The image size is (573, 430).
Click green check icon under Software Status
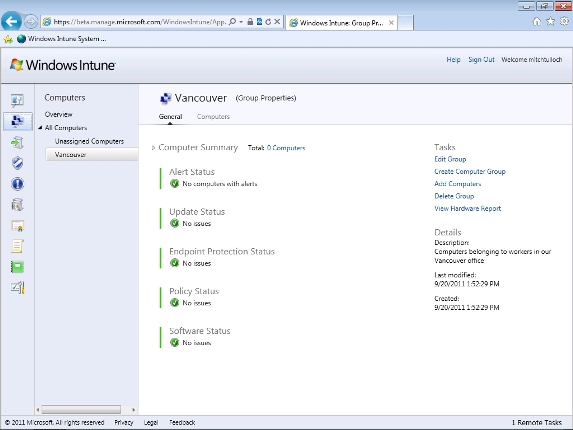click(x=175, y=342)
